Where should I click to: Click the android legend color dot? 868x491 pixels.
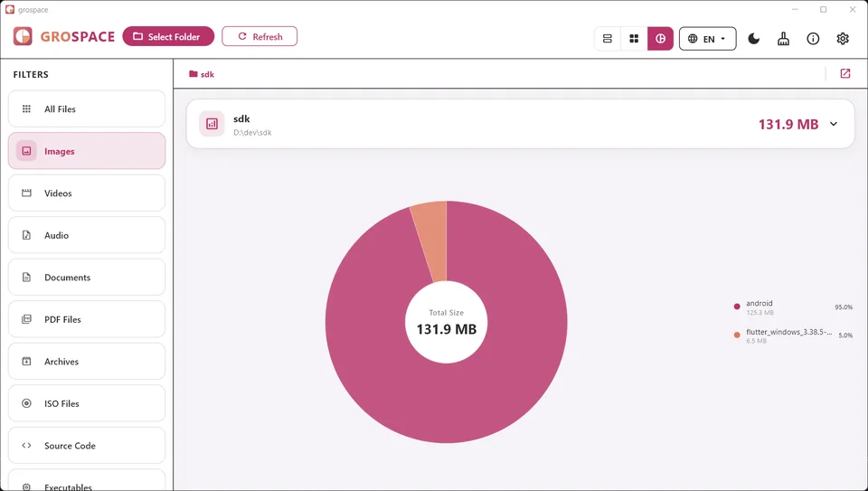point(737,307)
